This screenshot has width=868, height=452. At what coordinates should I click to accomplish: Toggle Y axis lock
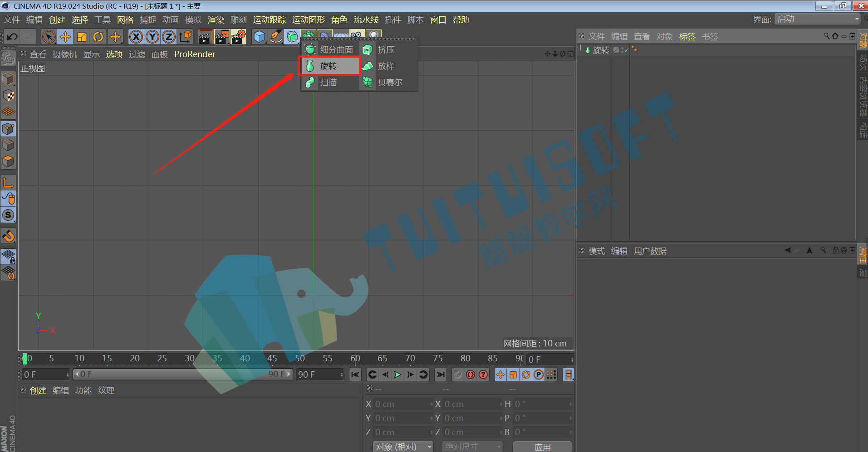click(152, 37)
